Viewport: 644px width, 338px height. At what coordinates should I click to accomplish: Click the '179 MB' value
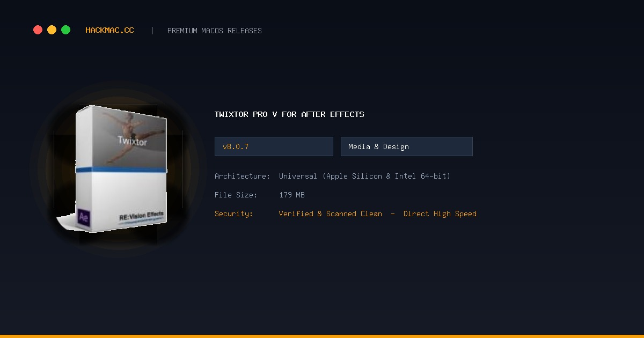pos(292,195)
